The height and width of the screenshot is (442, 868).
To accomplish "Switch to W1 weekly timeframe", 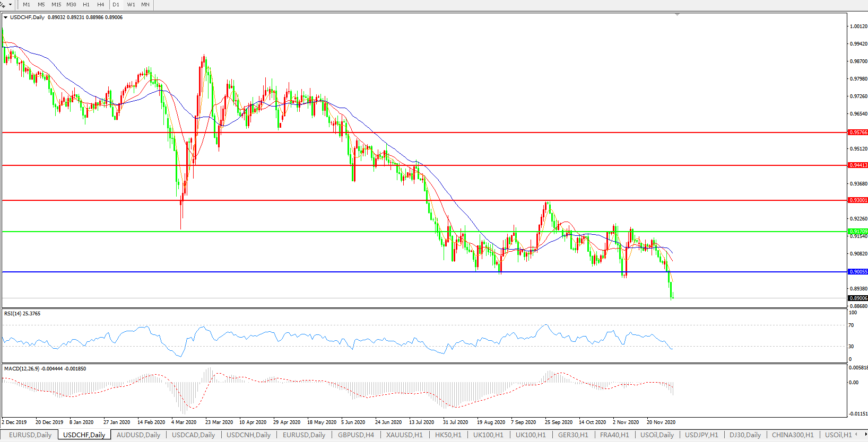I will coord(131,5).
